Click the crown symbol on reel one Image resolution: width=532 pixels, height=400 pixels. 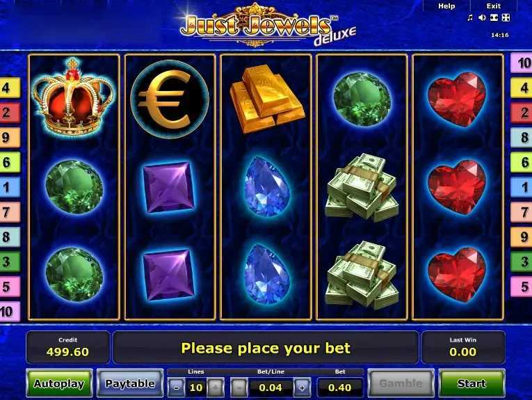tap(74, 97)
